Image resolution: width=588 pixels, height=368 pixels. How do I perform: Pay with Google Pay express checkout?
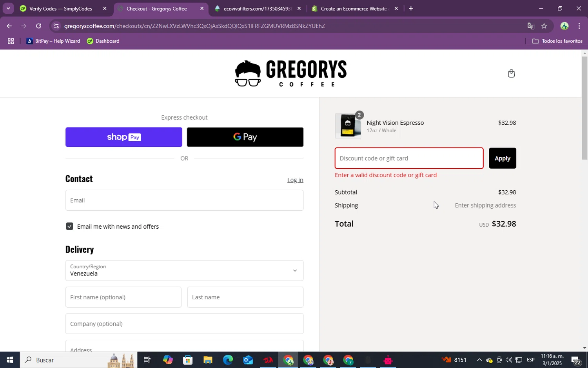245,137
